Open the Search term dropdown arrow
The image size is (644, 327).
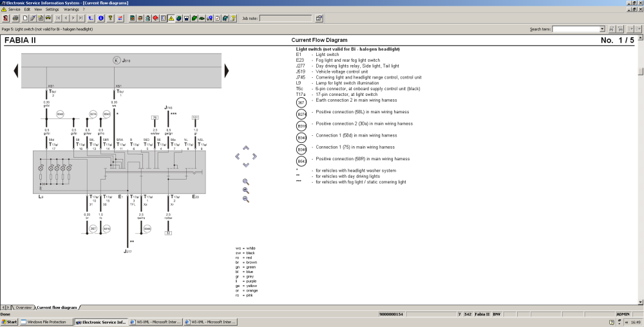pyautogui.click(x=602, y=29)
